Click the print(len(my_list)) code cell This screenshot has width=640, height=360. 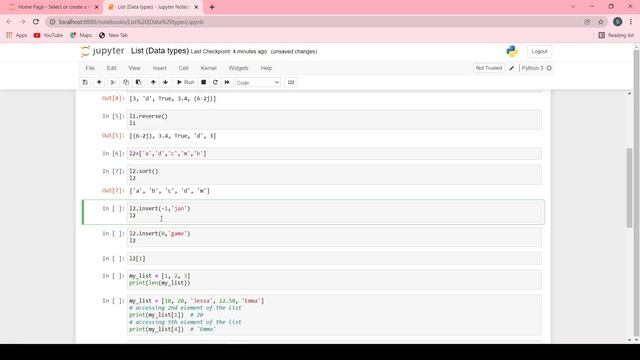[x=334, y=280]
